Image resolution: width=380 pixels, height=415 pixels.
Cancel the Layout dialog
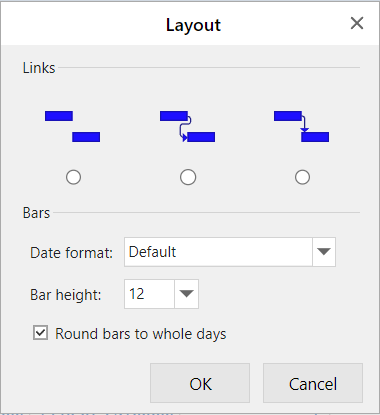[313, 383]
